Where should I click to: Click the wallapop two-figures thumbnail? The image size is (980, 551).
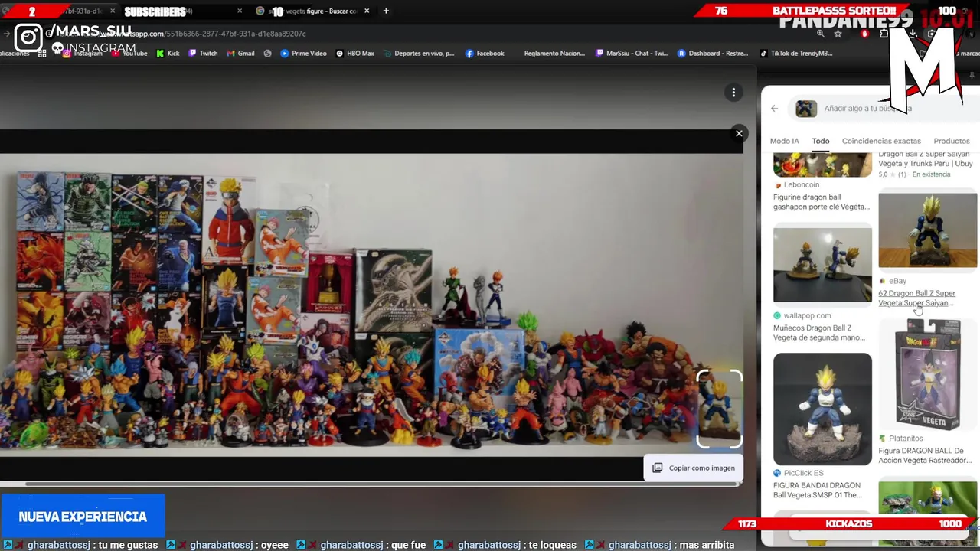tap(822, 265)
